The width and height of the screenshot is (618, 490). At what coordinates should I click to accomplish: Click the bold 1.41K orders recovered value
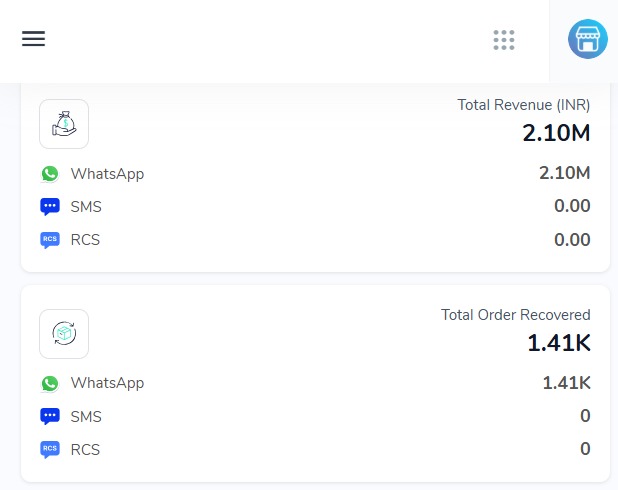point(559,343)
